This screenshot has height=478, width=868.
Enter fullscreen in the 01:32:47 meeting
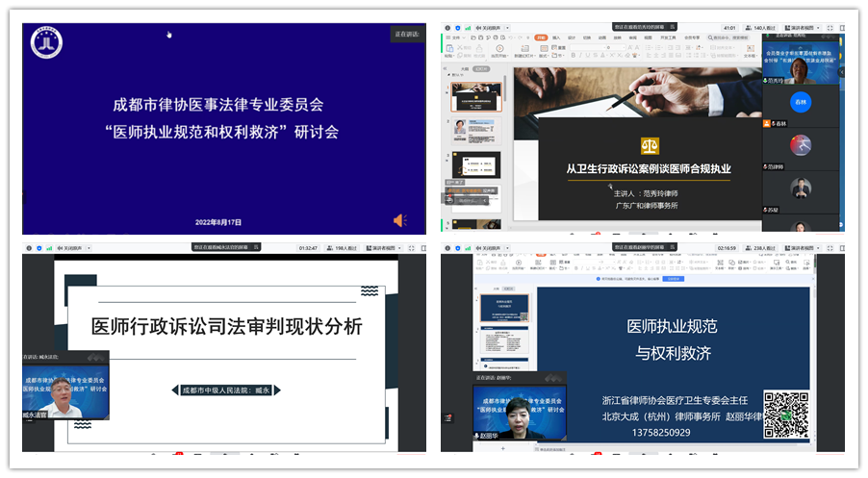(x=411, y=248)
